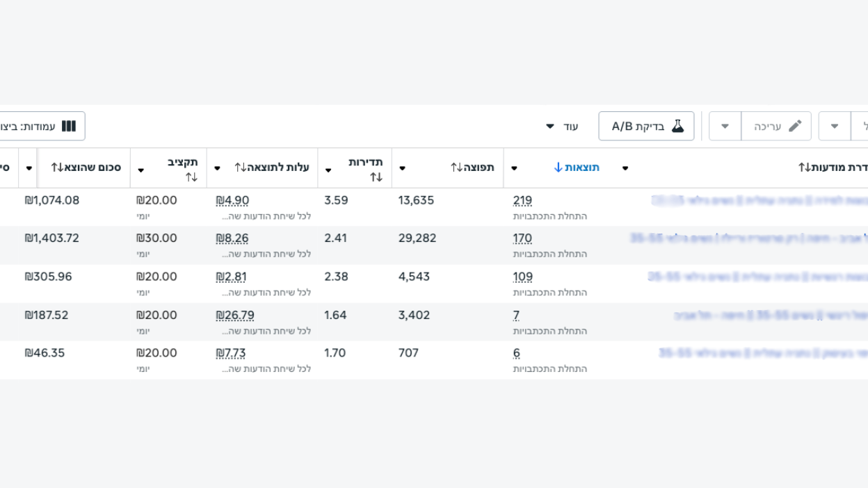Select the ₪1,403.72 amount spent cell

pyautogui.click(x=52, y=238)
